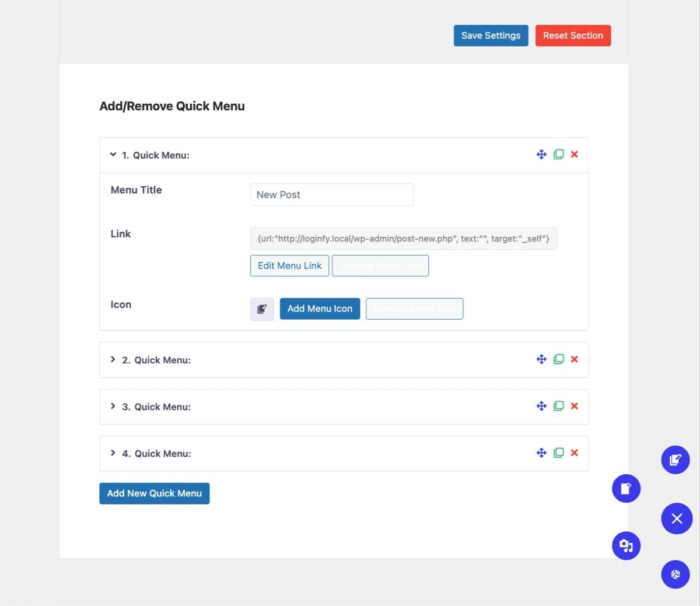Duplicate Quick Menu 2 via its copy icon
This screenshot has width=700, height=606.
(558, 359)
